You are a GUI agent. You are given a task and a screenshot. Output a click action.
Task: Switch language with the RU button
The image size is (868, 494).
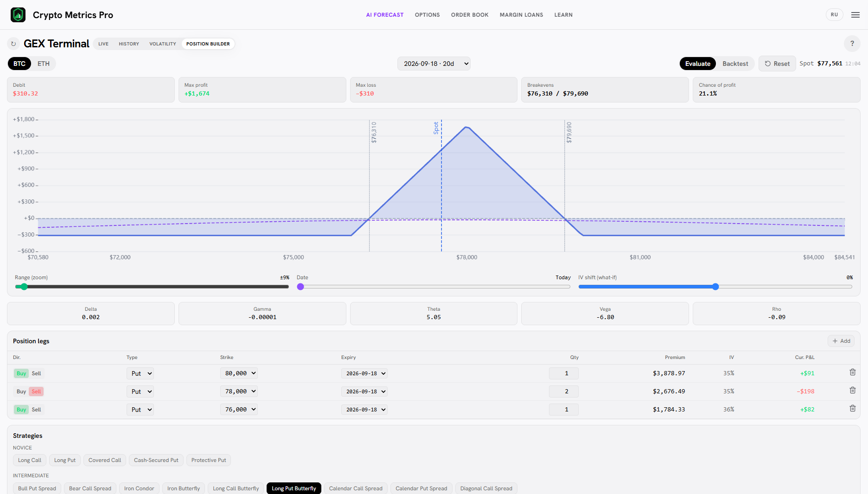coord(834,15)
